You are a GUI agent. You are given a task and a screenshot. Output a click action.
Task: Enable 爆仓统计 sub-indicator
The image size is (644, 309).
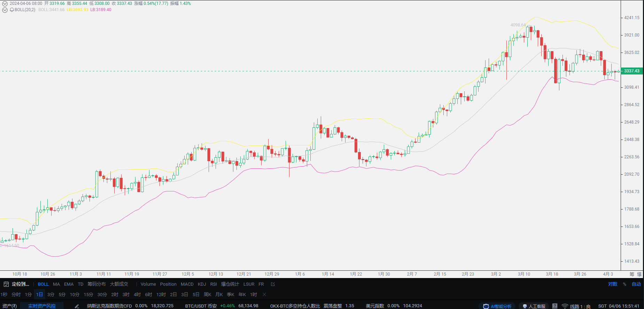pyautogui.click(x=230, y=284)
